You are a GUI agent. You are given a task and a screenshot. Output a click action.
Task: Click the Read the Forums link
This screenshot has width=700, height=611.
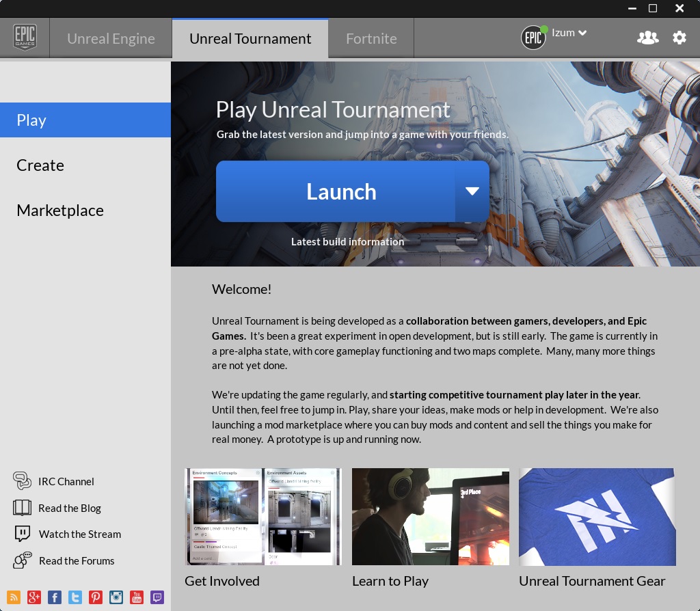click(x=77, y=561)
